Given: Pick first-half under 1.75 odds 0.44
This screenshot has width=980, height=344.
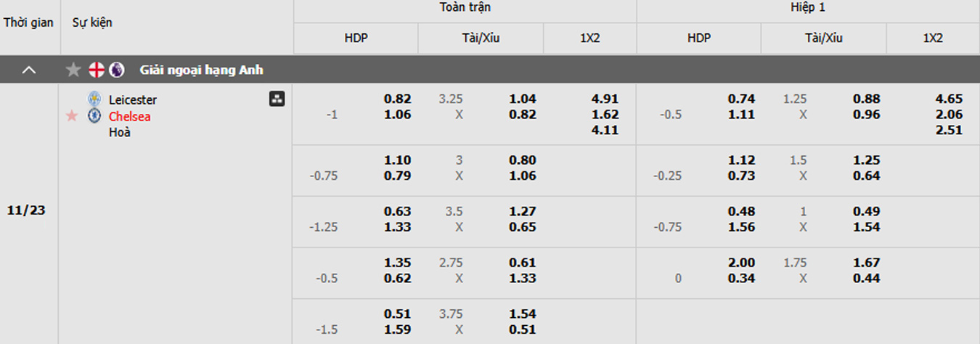Looking at the screenshot, I should click(x=867, y=278).
